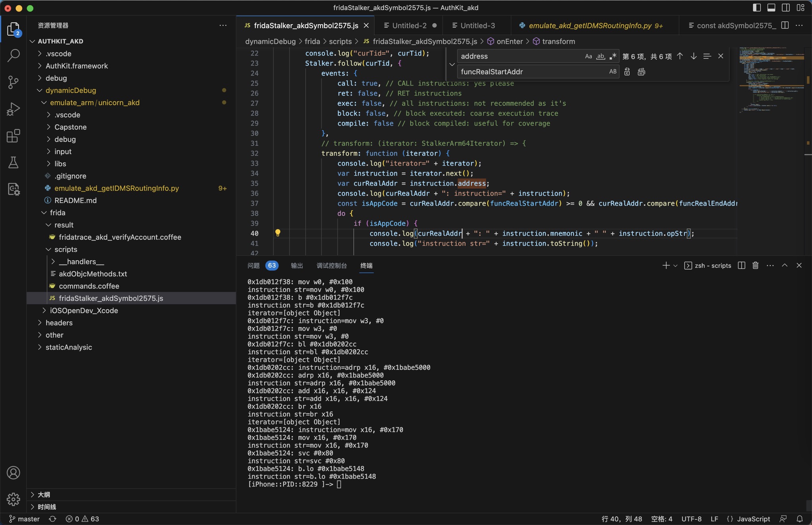
Task: Click the Replace All icon
Action: [641, 72]
